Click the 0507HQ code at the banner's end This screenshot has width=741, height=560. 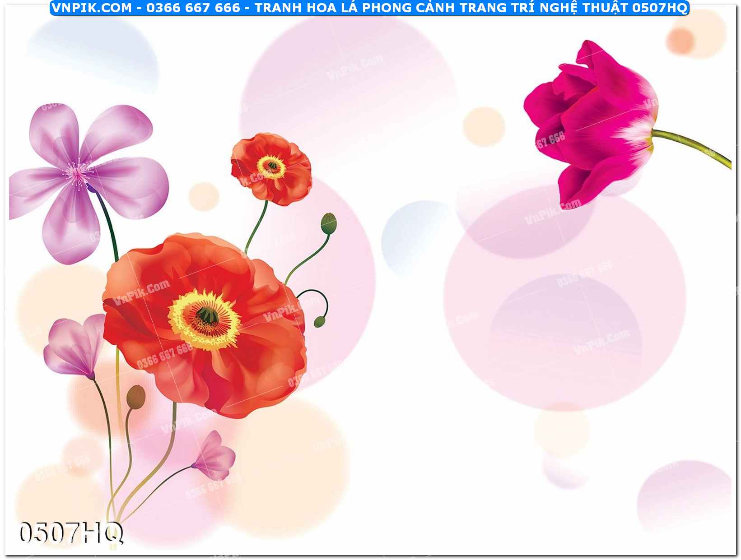659,8
